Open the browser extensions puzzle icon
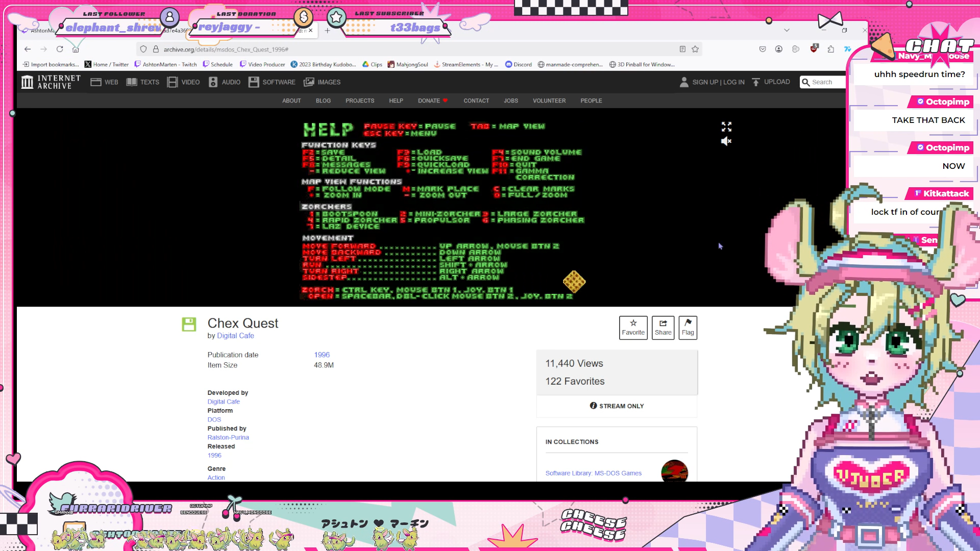The image size is (980, 551). click(x=831, y=49)
